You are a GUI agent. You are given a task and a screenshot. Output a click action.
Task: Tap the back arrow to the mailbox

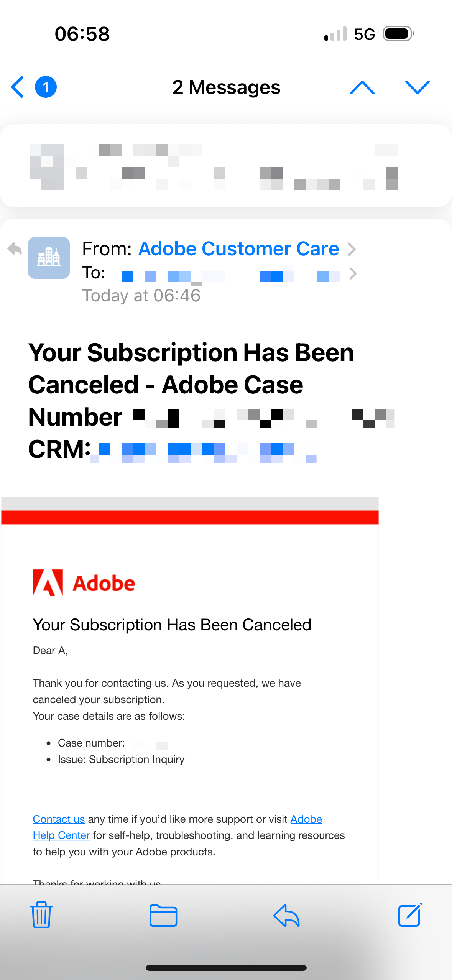[x=17, y=87]
